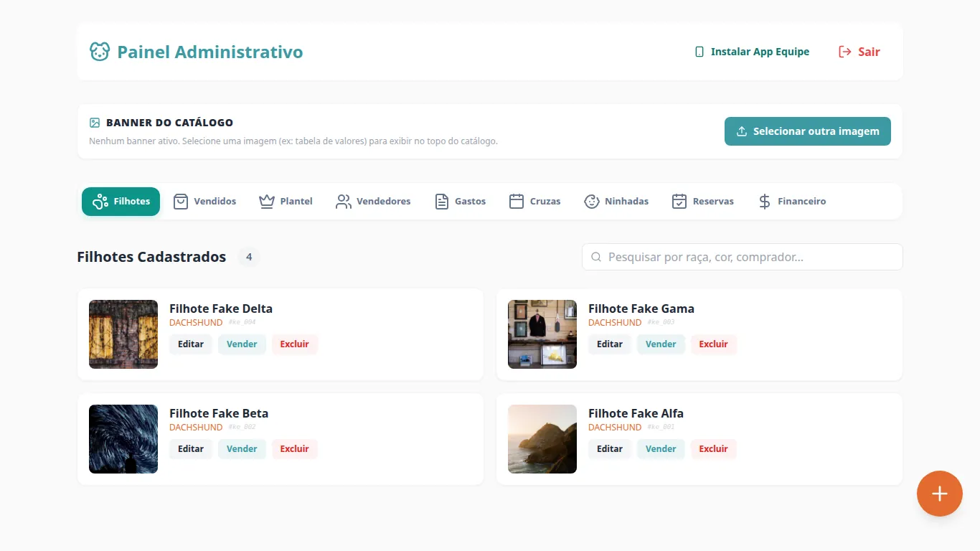Screen dimensions: 980x551
Task: Click the orange plus floating button
Action: point(940,494)
